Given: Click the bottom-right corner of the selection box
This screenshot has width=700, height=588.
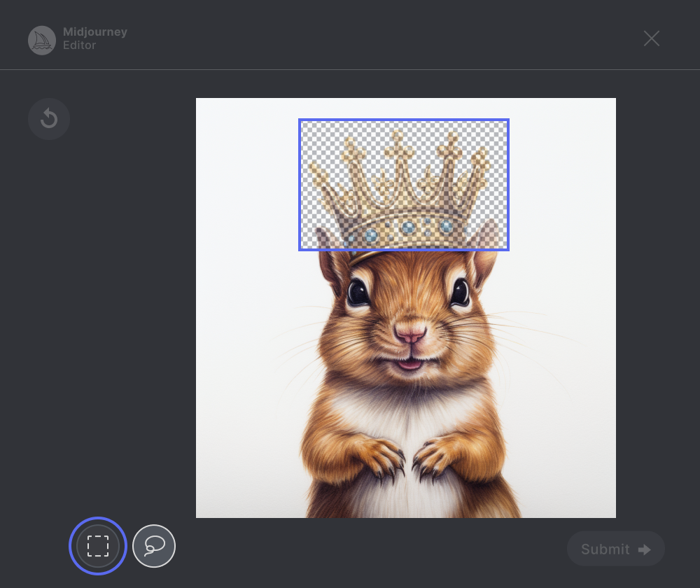Looking at the screenshot, I should 508,249.
